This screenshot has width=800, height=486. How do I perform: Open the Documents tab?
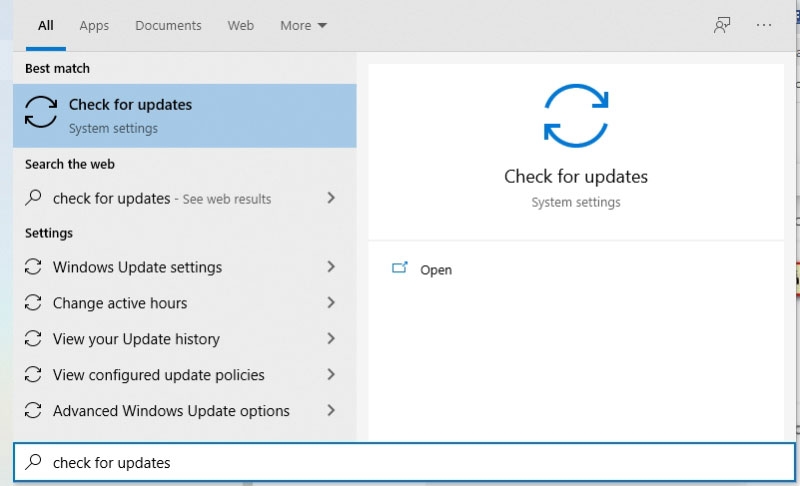click(168, 25)
